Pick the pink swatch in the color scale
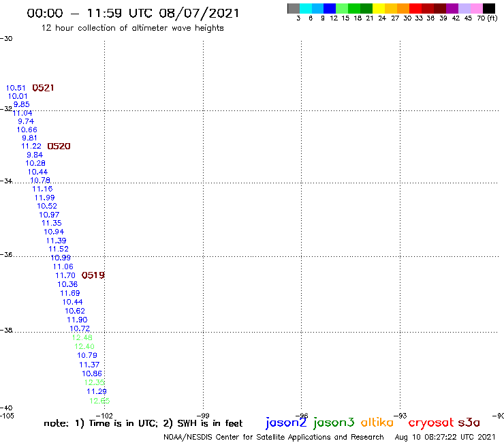 [477, 8]
